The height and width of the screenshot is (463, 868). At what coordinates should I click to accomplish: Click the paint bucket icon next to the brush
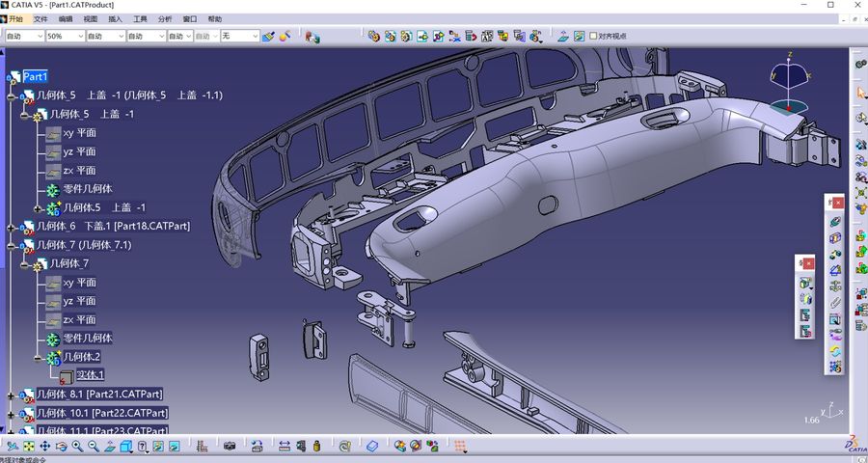[x=285, y=37]
